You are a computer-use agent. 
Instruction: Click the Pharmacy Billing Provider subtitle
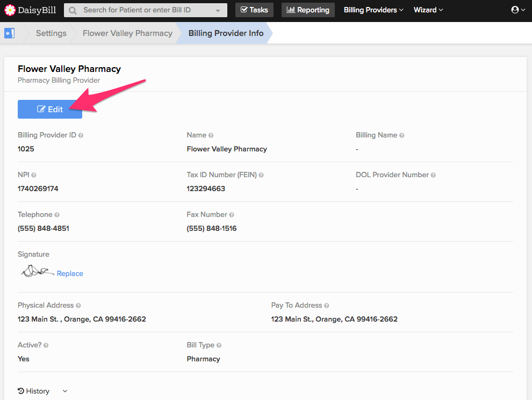click(x=59, y=81)
